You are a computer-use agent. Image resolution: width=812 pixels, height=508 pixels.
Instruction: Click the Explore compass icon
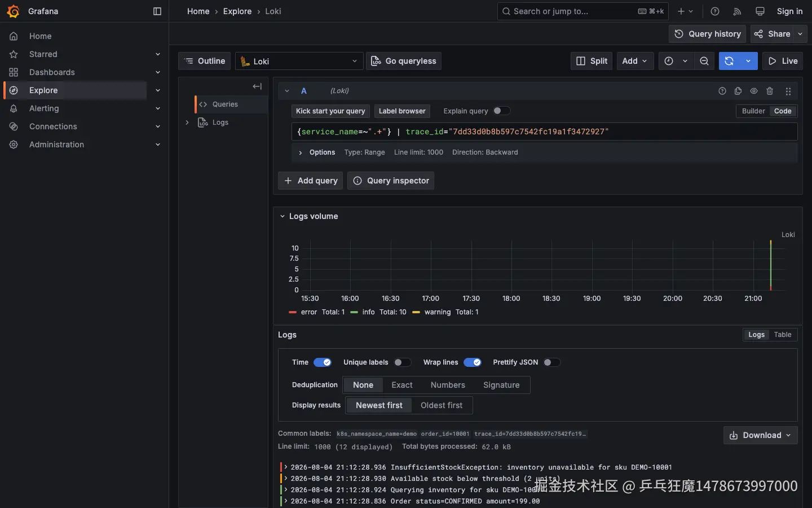tap(14, 90)
